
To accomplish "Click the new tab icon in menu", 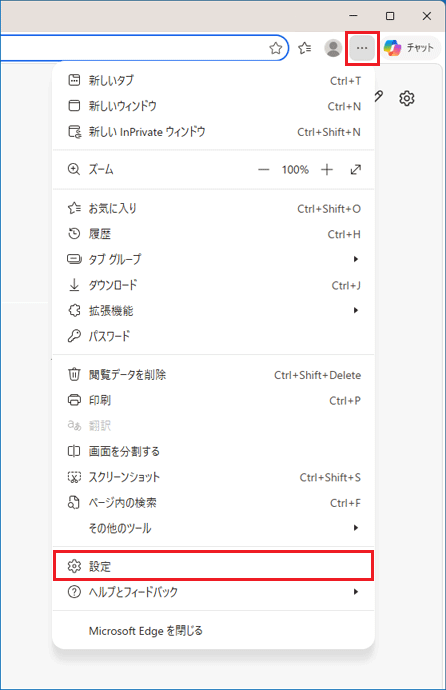I will click(74, 80).
